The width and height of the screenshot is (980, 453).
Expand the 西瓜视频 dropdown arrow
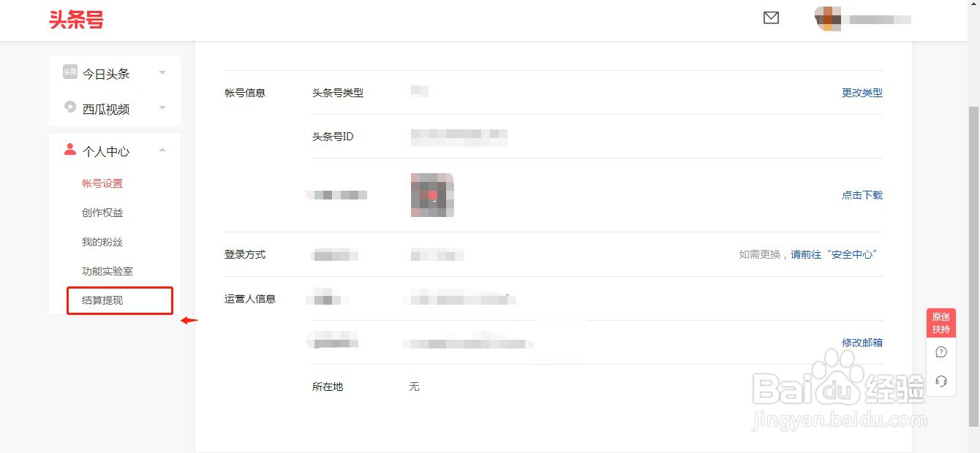pyautogui.click(x=162, y=107)
